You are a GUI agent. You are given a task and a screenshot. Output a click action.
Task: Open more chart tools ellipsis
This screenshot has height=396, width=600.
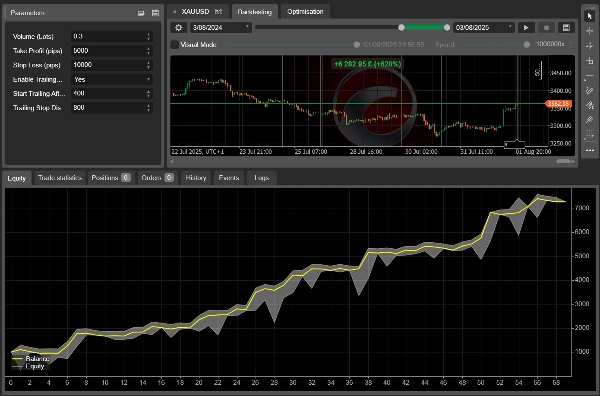(590, 150)
